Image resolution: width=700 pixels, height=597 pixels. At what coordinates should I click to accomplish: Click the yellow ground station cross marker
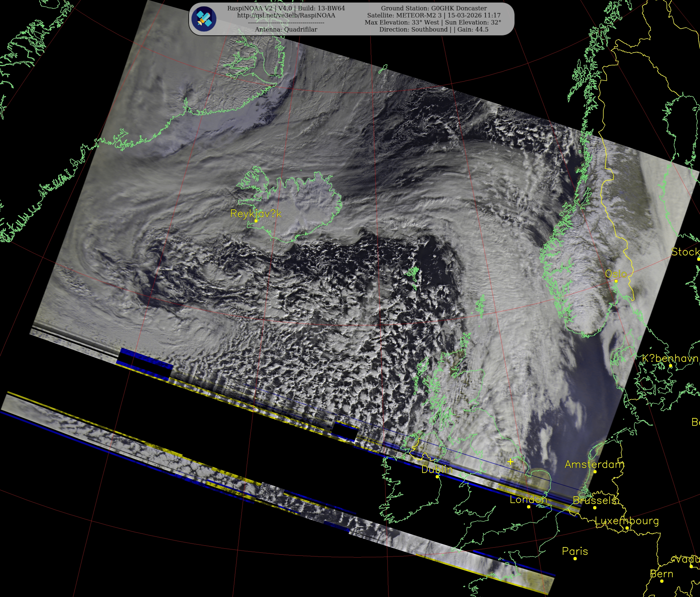click(x=510, y=462)
